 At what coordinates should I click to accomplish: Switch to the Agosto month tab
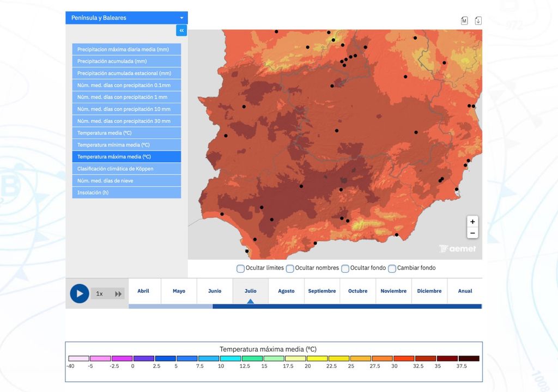pos(286,291)
